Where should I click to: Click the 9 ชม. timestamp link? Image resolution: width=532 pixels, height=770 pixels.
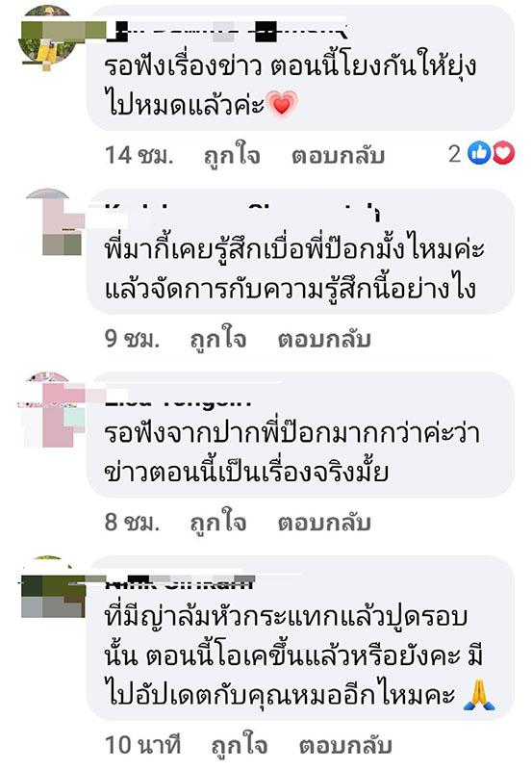(132, 339)
